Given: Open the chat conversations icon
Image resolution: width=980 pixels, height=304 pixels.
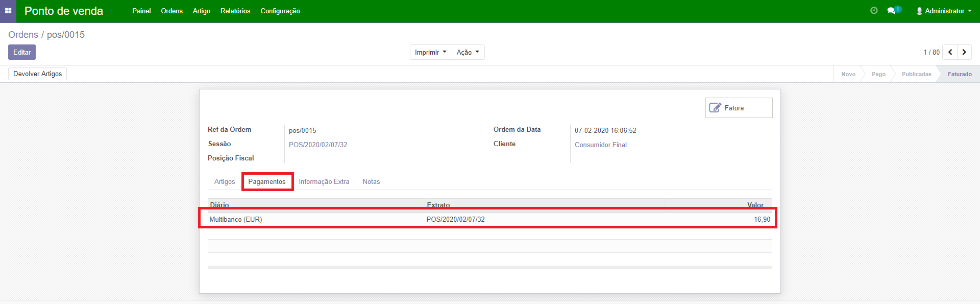Looking at the screenshot, I should point(892,11).
